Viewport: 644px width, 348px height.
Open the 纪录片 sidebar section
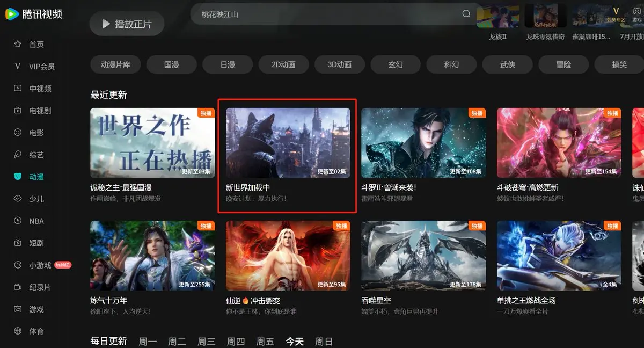coord(40,287)
